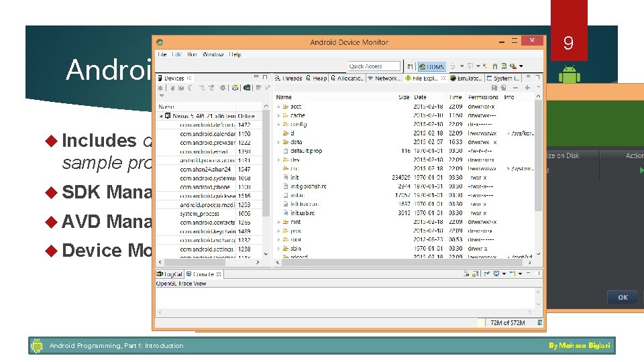Switch to the Emulator Control tab
The image size is (644, 362).
coord(466,78)
